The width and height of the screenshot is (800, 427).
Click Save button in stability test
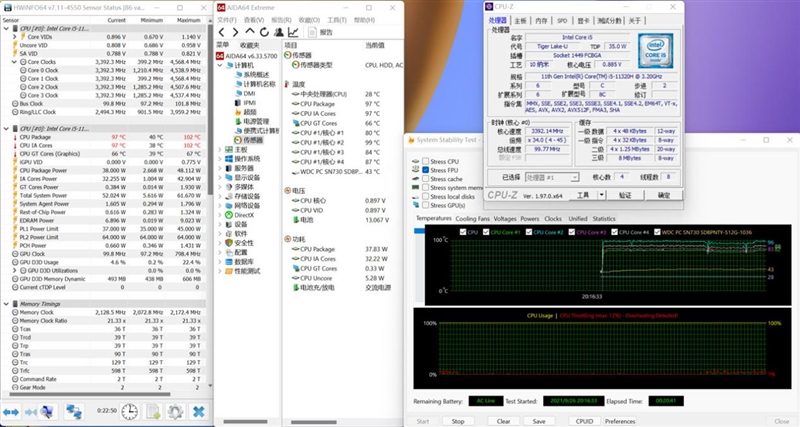point(539,421)
